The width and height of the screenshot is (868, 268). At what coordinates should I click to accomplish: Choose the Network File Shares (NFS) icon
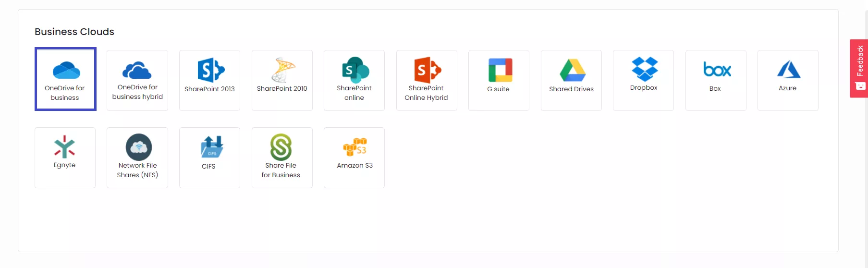click(x=138, y=147)
